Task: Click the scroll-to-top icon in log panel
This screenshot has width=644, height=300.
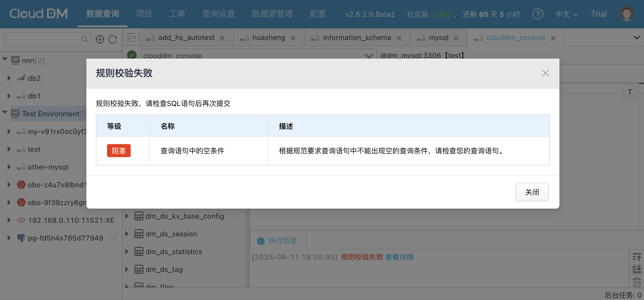Action: tap(637, 257)
